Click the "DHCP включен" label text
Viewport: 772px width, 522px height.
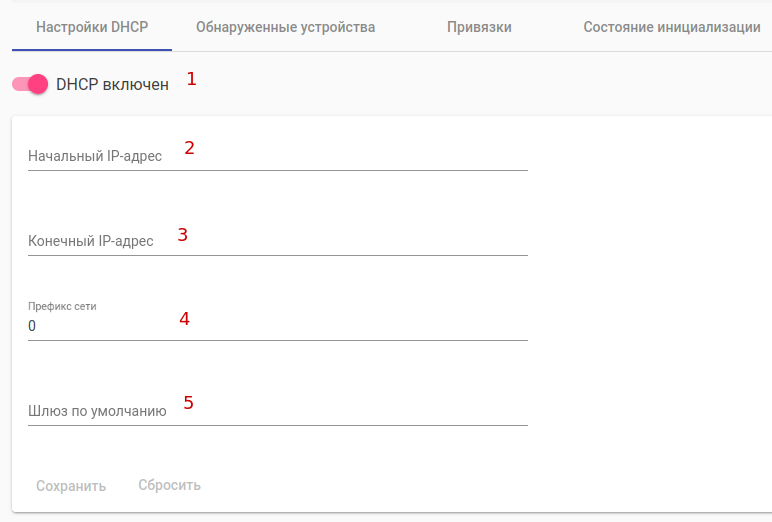112,85
